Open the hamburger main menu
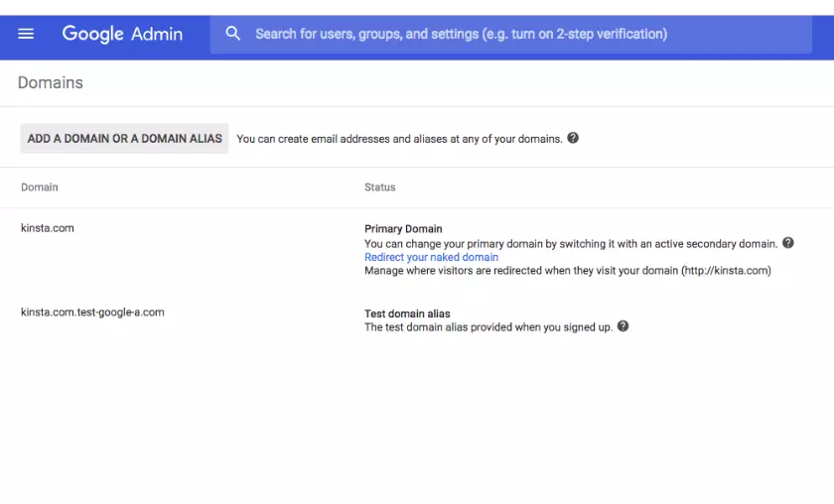This screenshot has height=504, width=834. pyautogui.click(x=26, y=34)
